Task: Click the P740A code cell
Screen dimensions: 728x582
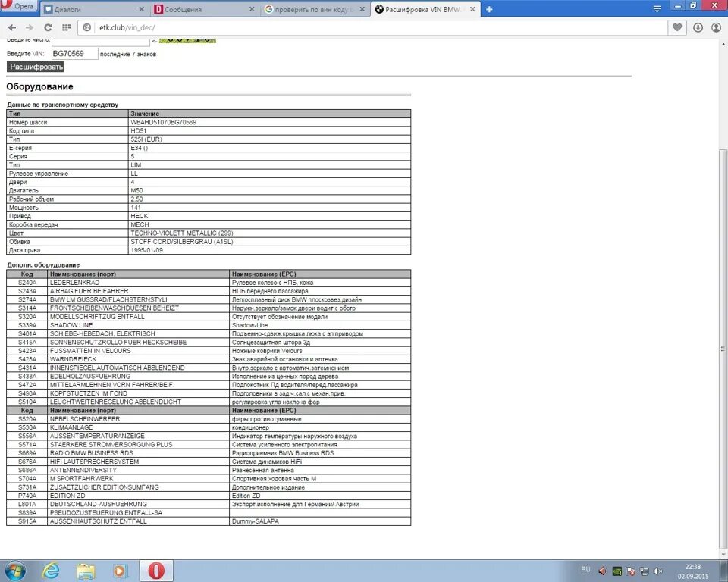Action: tap(27, 496)
